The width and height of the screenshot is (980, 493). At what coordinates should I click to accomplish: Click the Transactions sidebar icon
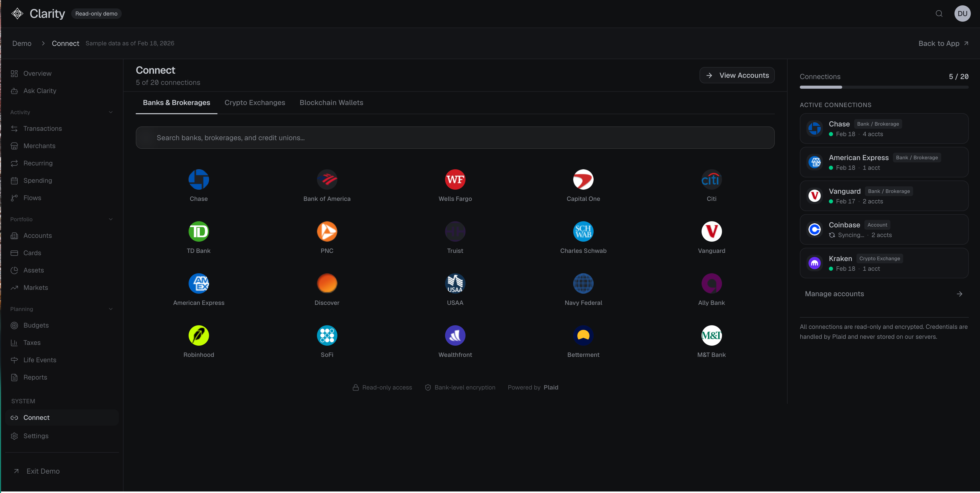tap(15, 128)
